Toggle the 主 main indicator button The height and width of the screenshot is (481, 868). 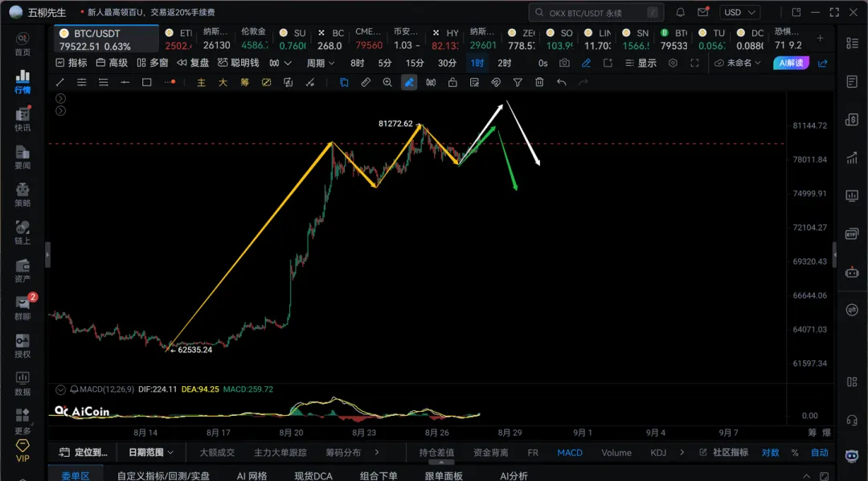201,83
